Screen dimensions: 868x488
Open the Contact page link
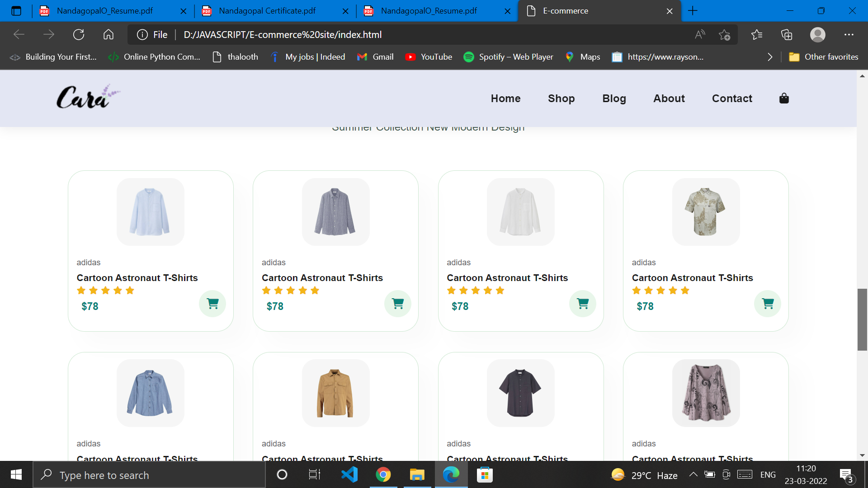[x=732, y=98]
